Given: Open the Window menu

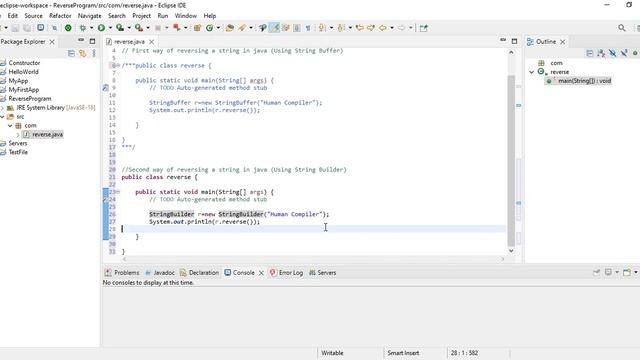Looking at the screenshot, I should (186, 16).
